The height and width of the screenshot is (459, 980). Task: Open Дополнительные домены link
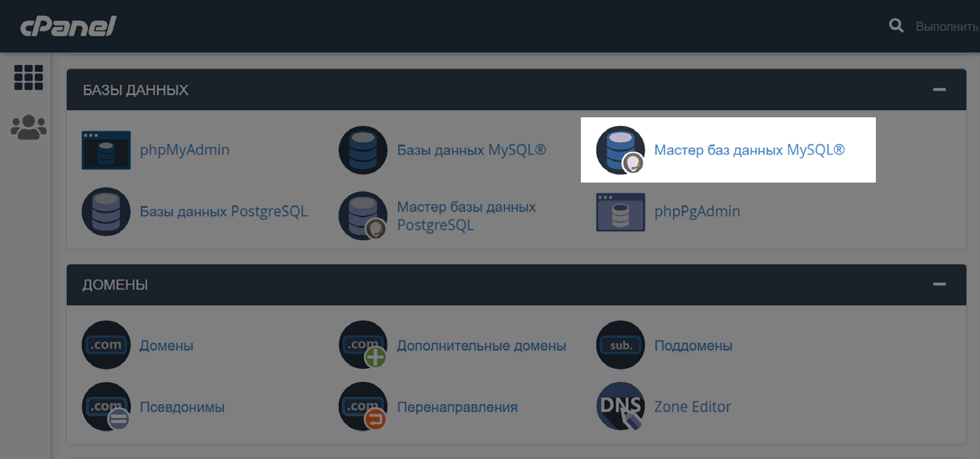click(x=481, y=346)
